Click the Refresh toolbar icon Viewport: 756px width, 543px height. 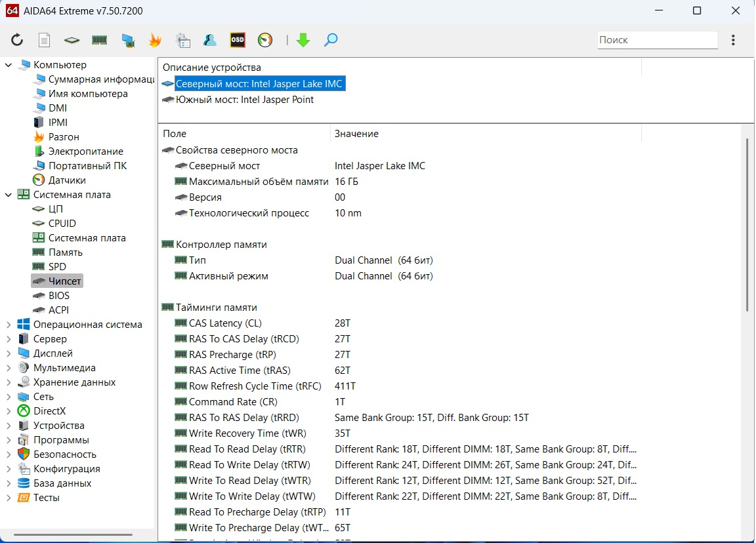point(17,40)
